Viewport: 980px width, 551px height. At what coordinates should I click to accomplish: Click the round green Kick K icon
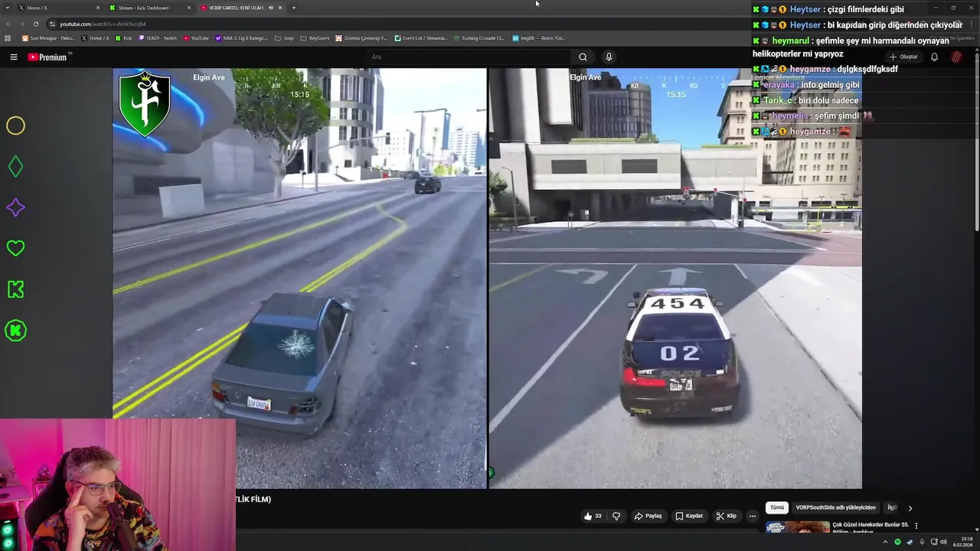pos(15,331)
